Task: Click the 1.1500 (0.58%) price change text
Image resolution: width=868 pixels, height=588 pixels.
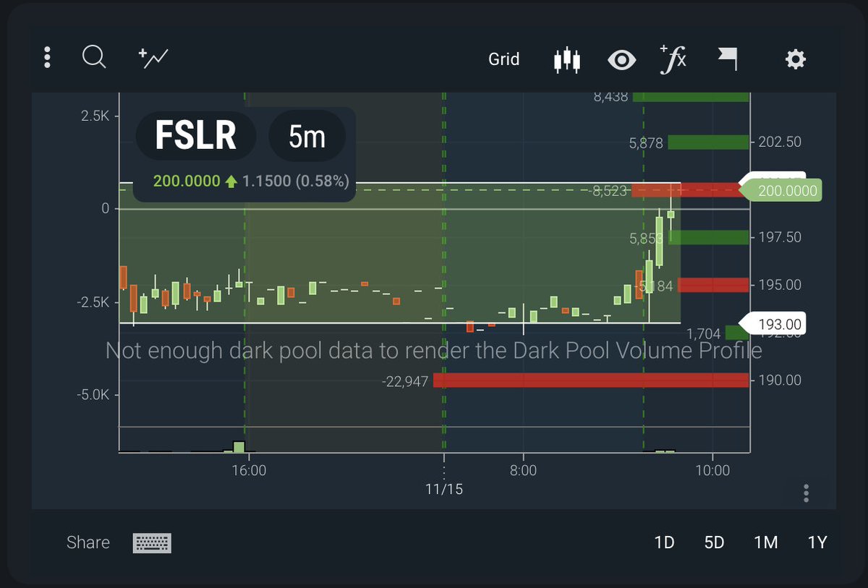Action: [295, 181]
